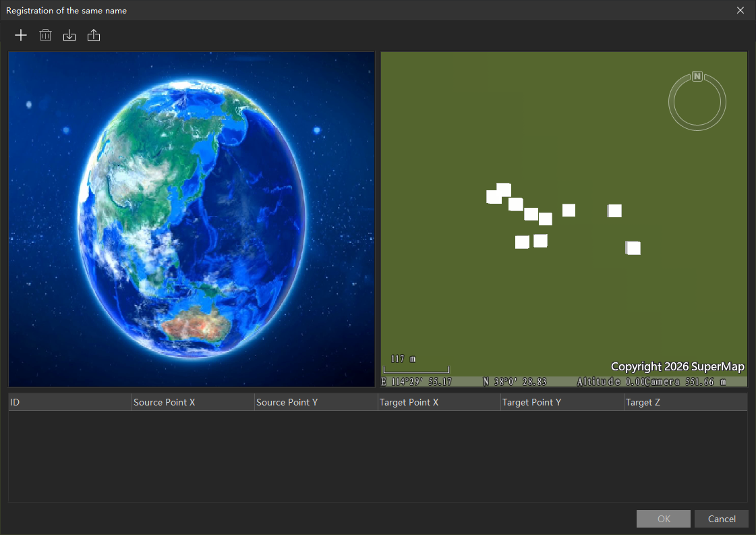The height and width of the screenshot is (535, 756).
Task: Click the Target Point Y column header
Action: click(x=562, y=403)
